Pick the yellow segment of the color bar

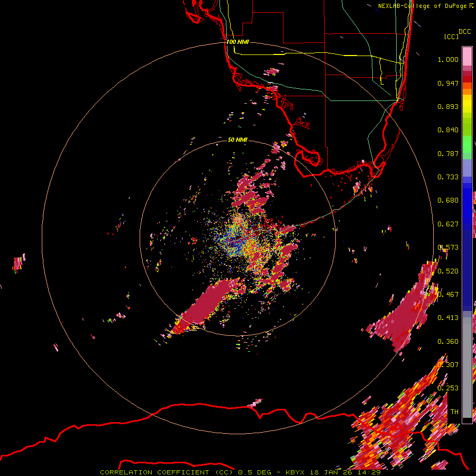467,104
